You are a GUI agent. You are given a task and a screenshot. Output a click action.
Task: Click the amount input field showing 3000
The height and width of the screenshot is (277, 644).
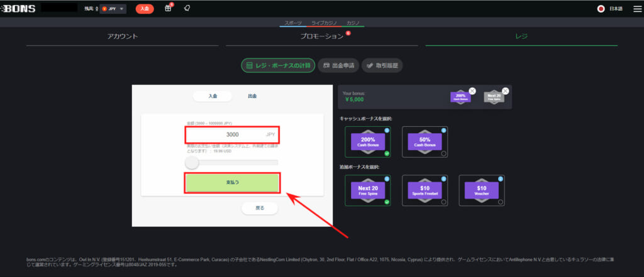pos(231,134)
